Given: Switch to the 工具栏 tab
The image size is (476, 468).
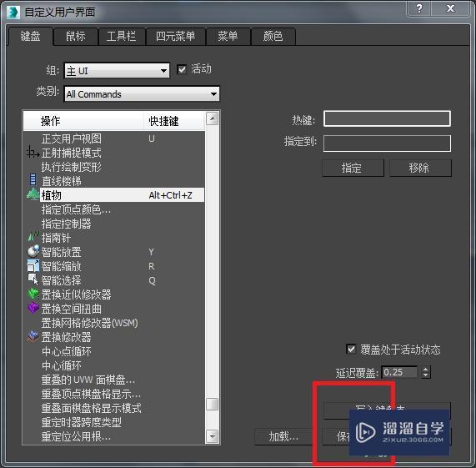Looking at the screenshot, I should (x=121, y=37).
